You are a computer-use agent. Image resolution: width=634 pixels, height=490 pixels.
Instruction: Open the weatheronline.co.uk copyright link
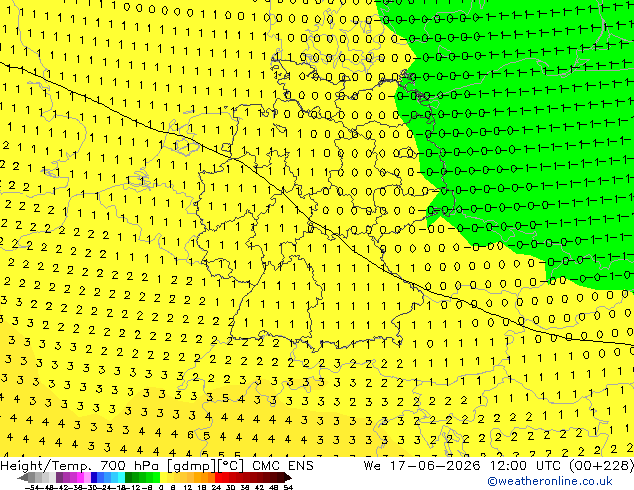pyautogui.click(x=549, y=481)
